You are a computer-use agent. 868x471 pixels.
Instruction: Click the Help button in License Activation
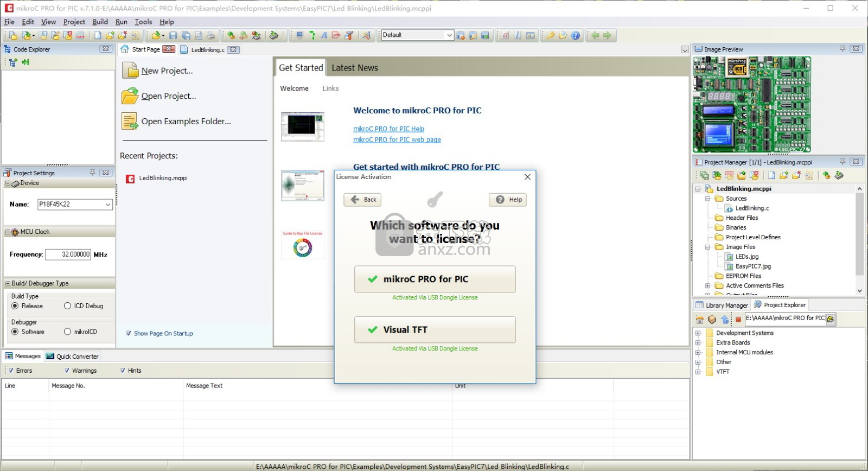[x=508, y=200]
